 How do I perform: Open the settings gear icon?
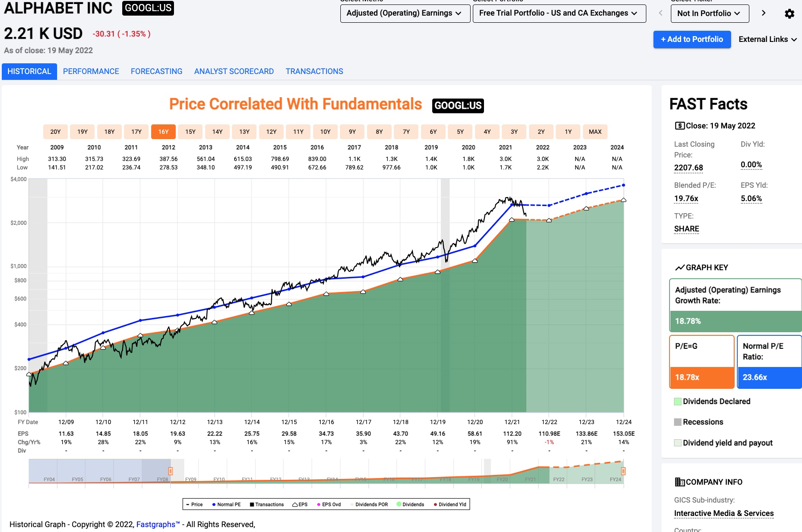[789, 14]
